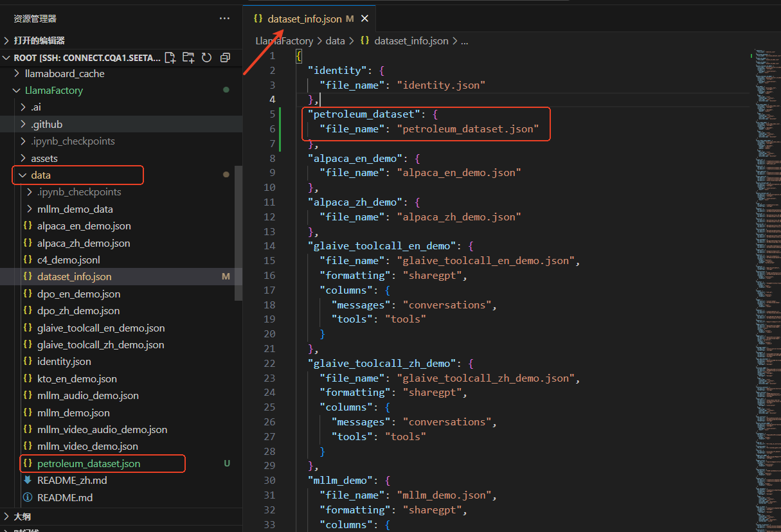Expand the 大纲 outline section
The height and width of the screenshot is (532, 781).
121,517
